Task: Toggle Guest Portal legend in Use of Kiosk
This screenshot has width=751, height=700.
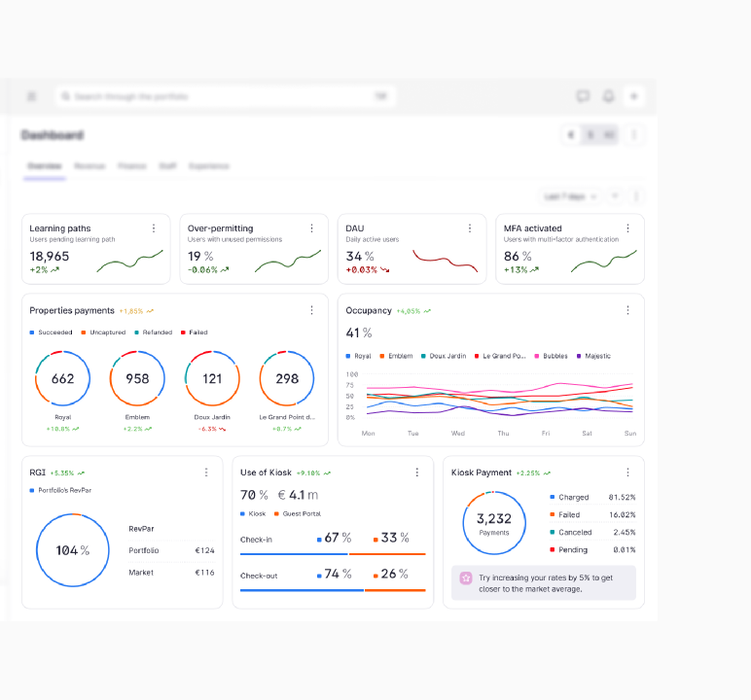Action: [298, 513]
